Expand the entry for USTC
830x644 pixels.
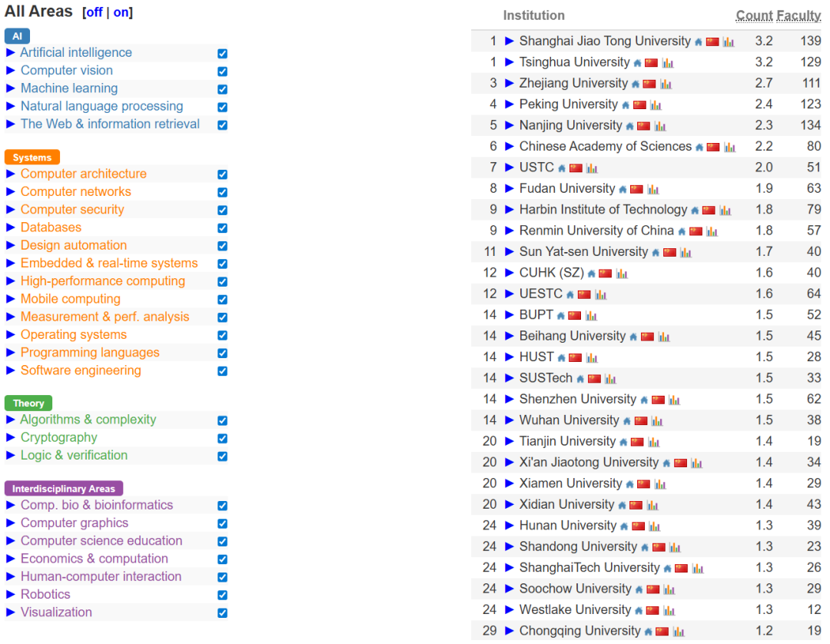tap(507, 167)
